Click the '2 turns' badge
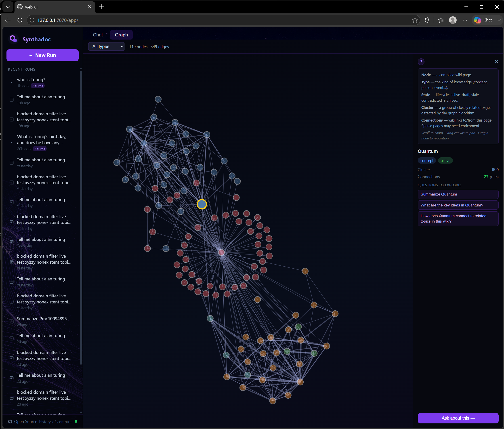The width and height of the screenshot is (504, 429). [x=38, y=86]
